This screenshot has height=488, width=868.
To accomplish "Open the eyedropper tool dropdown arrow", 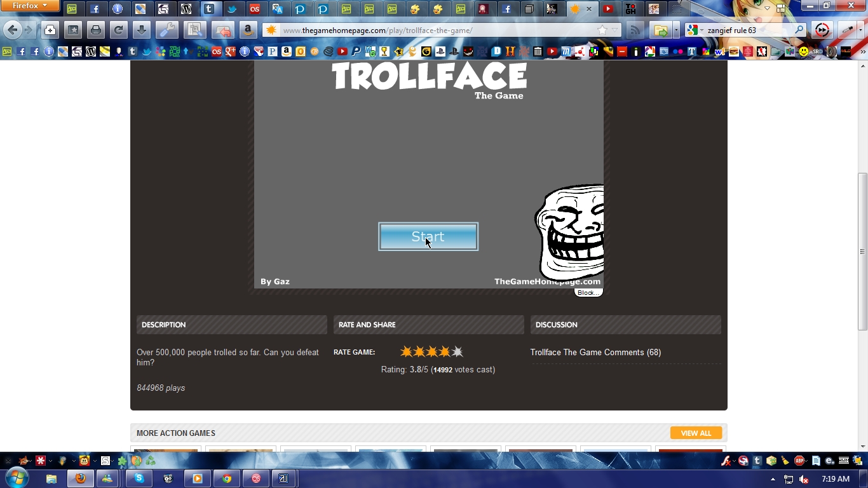I will 860,30.
